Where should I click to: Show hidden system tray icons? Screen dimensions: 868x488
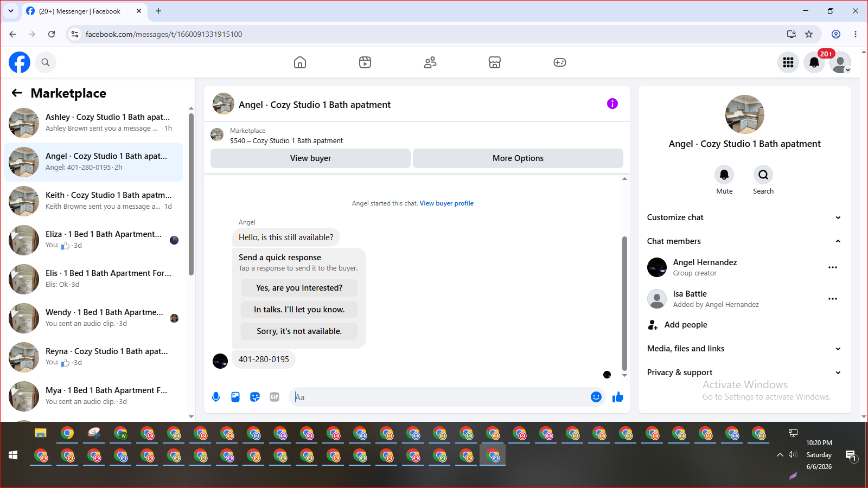click(x=780, y=455)
